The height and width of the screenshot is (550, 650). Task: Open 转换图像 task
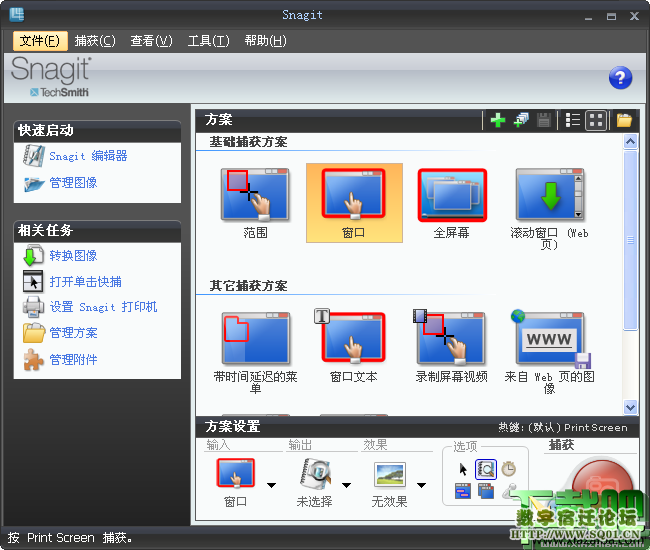point(73,256)
